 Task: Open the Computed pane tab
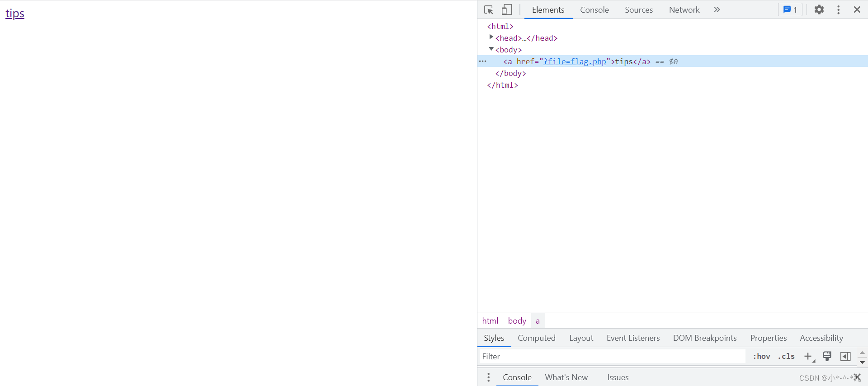pos(537,338)
